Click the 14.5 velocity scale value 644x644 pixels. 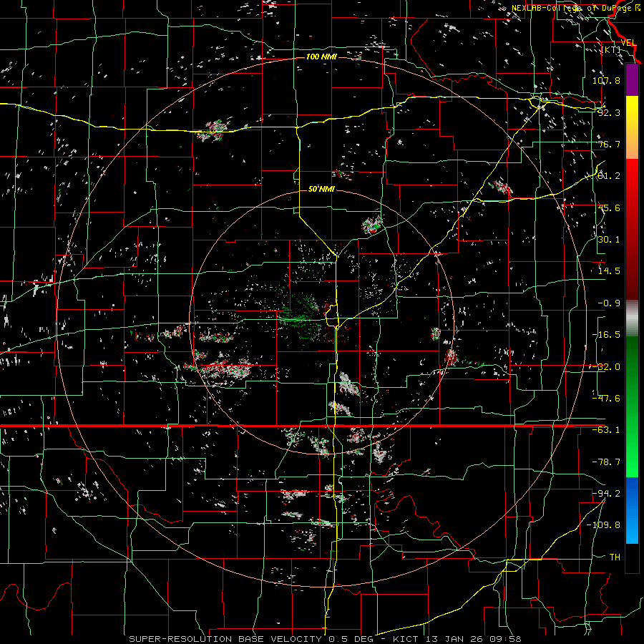[609, 271]
